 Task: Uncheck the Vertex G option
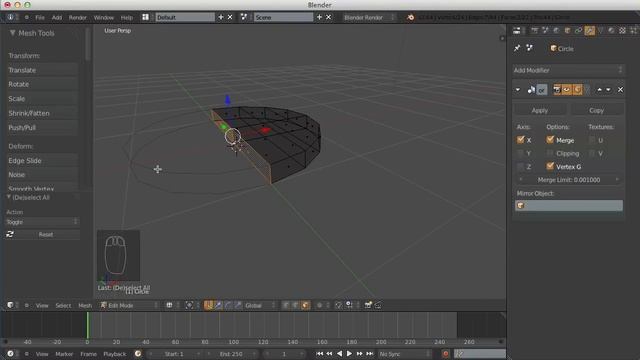pos(550,167)
